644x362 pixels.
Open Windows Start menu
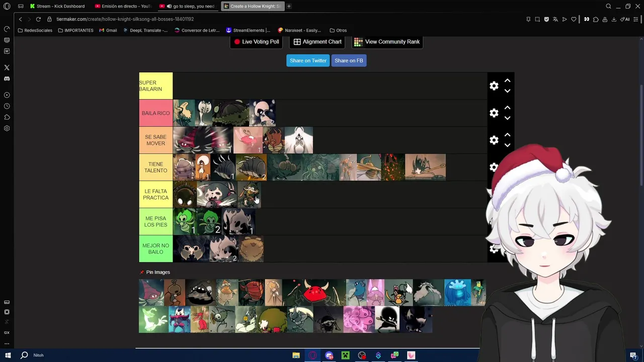pyautogui.click(x=8, y=355)
